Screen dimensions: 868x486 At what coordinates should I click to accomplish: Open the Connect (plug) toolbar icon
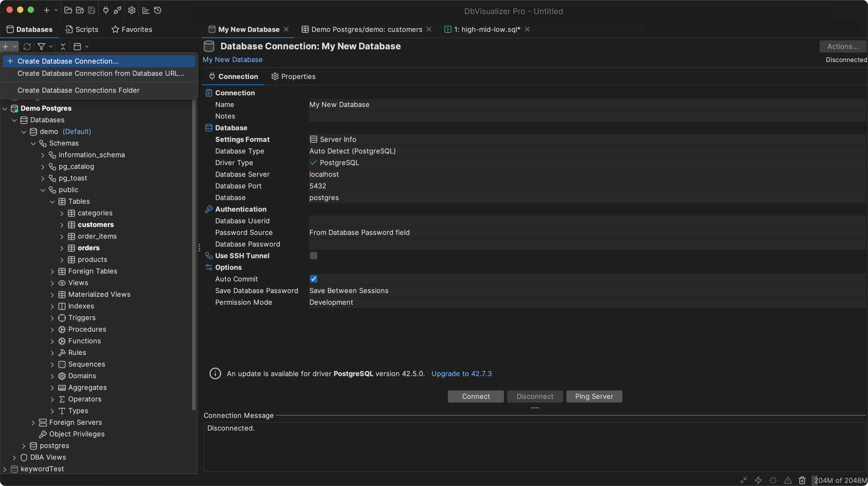click(105, 10)
